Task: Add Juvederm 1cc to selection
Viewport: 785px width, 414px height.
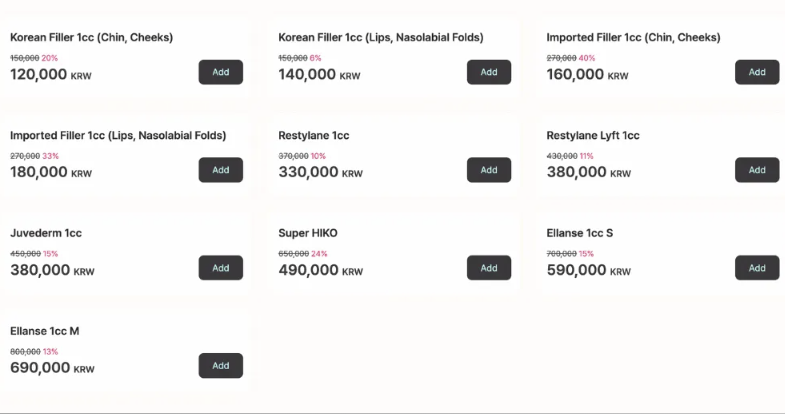Action: click(x=220, y=268)
